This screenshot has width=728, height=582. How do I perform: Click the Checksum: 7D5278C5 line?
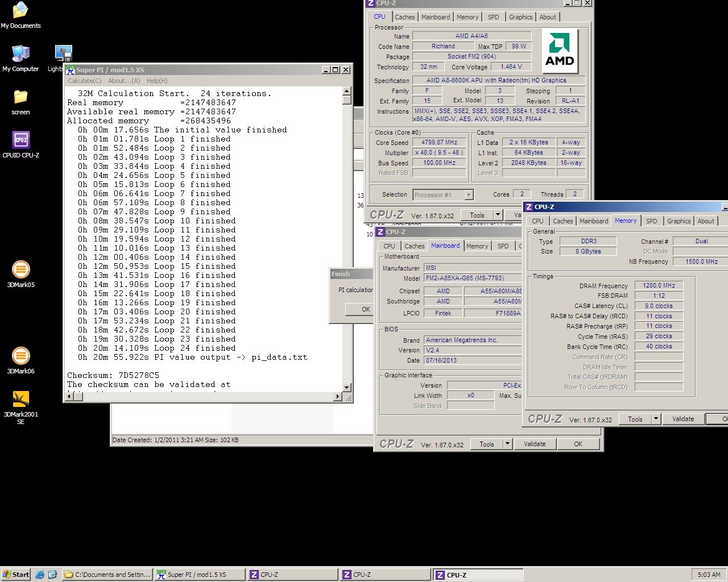point(113,375)
